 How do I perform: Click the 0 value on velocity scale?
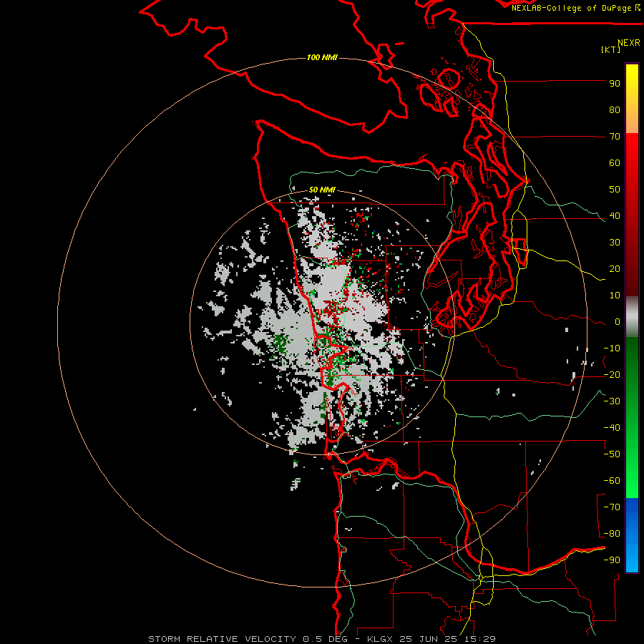(x=618, y=322)
